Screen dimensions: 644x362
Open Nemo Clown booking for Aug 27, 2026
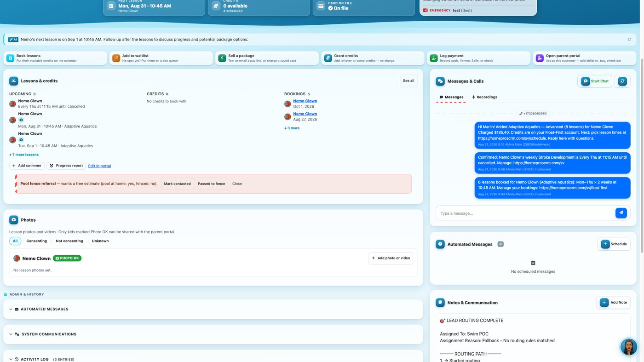pyautogui.click(x=305, y=114)
